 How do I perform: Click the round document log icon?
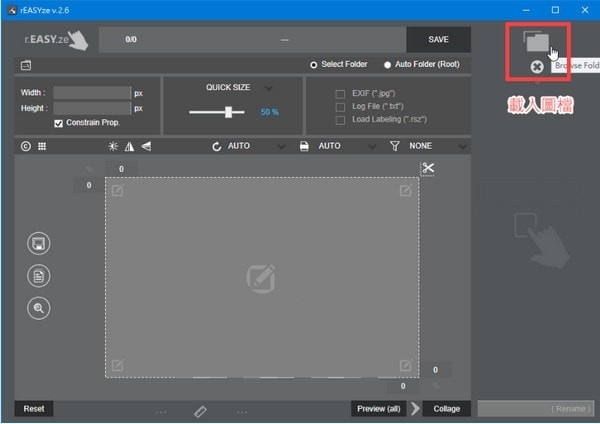point(39,276)
